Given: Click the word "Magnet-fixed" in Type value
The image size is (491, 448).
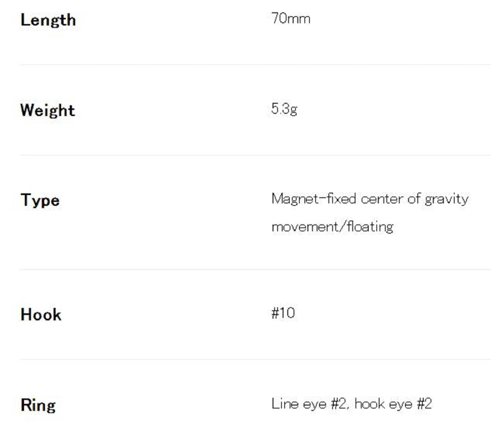Looking at the screenshot, I should click(x=314, y=199).
